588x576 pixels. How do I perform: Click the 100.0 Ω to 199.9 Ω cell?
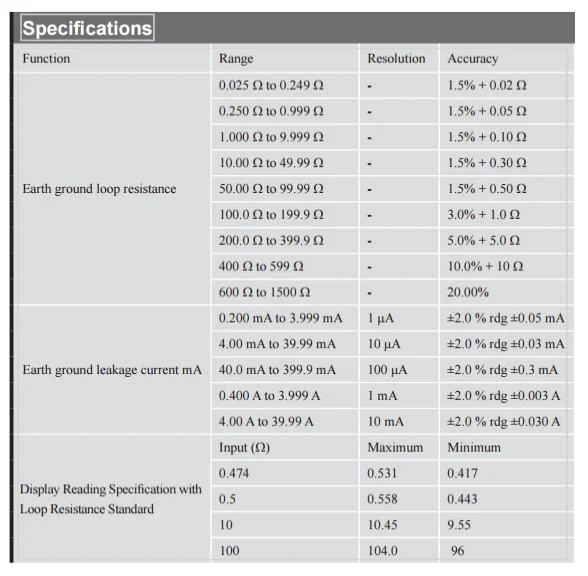click(285, 215)
